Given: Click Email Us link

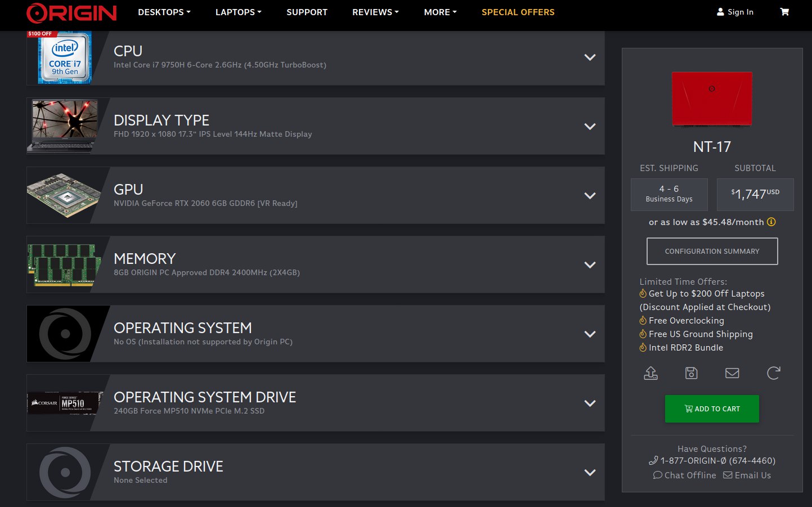Looking at the screenshot, I should point(747,475).
